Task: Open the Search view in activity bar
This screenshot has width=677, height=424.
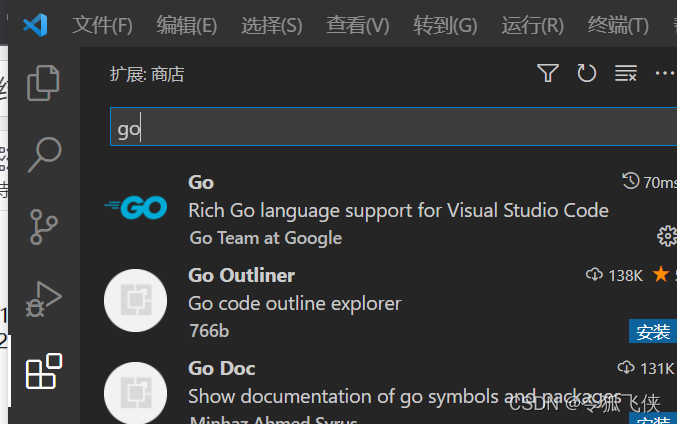Action: pyautogui.click(x=44, y=155)
